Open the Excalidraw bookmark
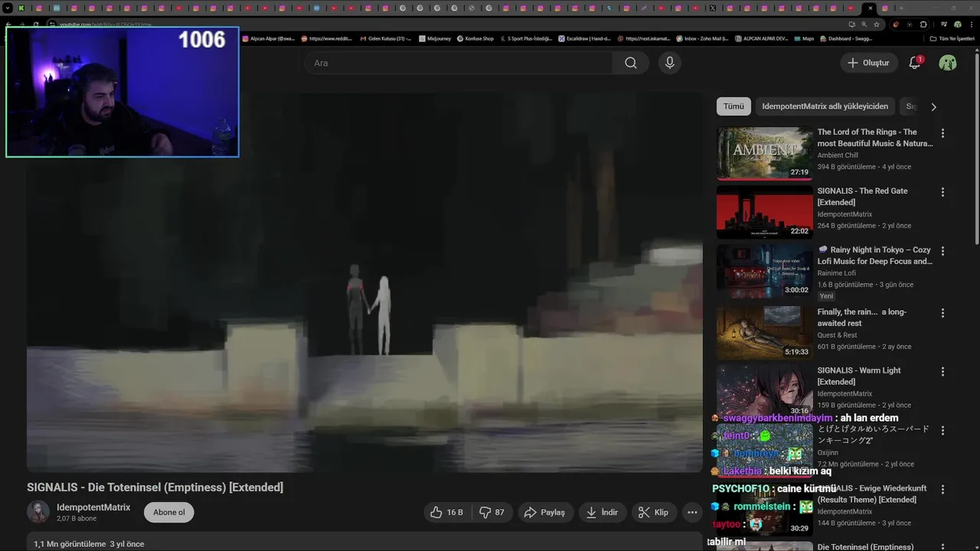This screenshot has width=980, height=551. (585, 38)
